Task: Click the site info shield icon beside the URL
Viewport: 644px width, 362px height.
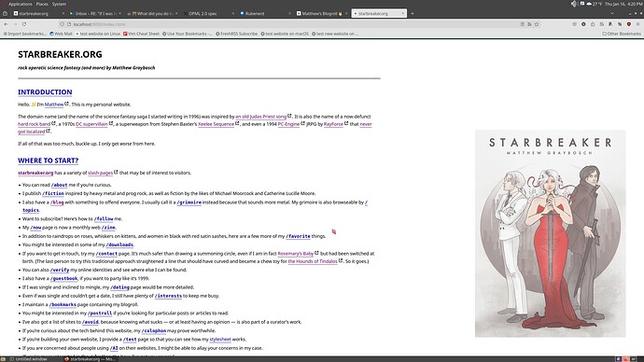Action: 62,24
